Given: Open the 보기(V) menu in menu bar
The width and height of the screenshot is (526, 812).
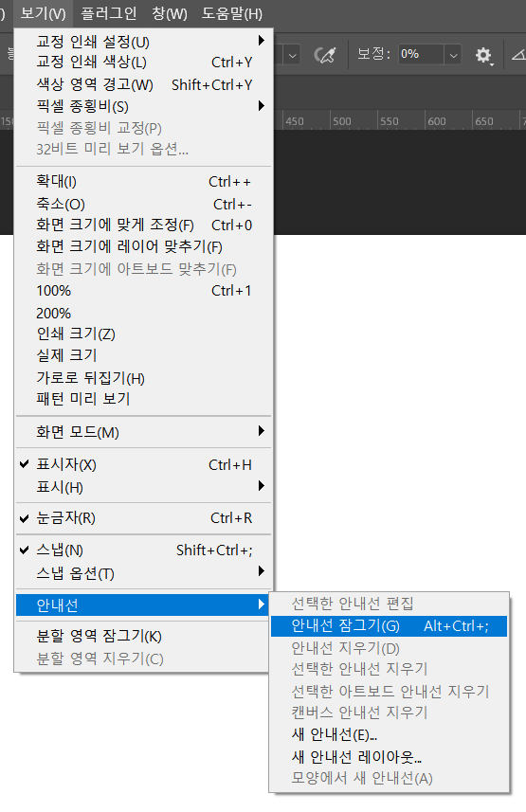Looking at the screenshot, I should point(43,13).
